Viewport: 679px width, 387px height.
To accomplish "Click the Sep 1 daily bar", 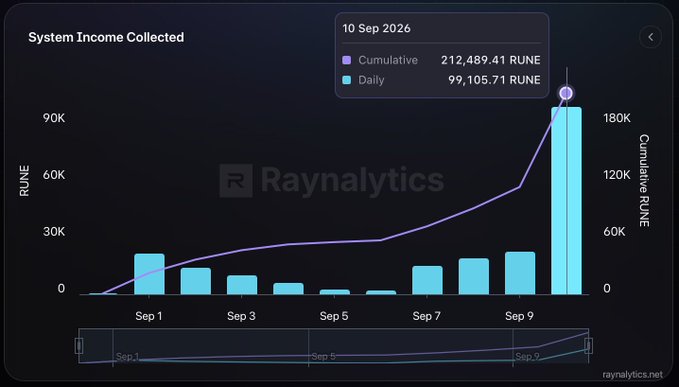I will pos(149,274).
